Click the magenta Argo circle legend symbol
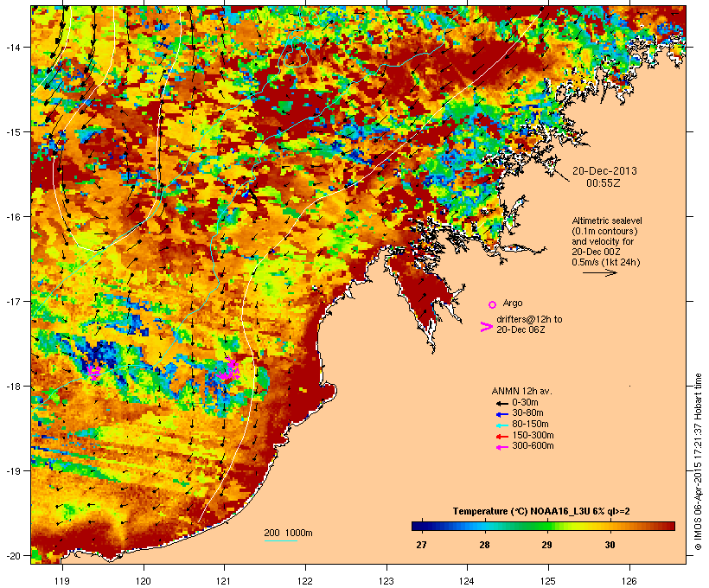The height and width of the screenshot is (588, 709). [x=492, y=304]
